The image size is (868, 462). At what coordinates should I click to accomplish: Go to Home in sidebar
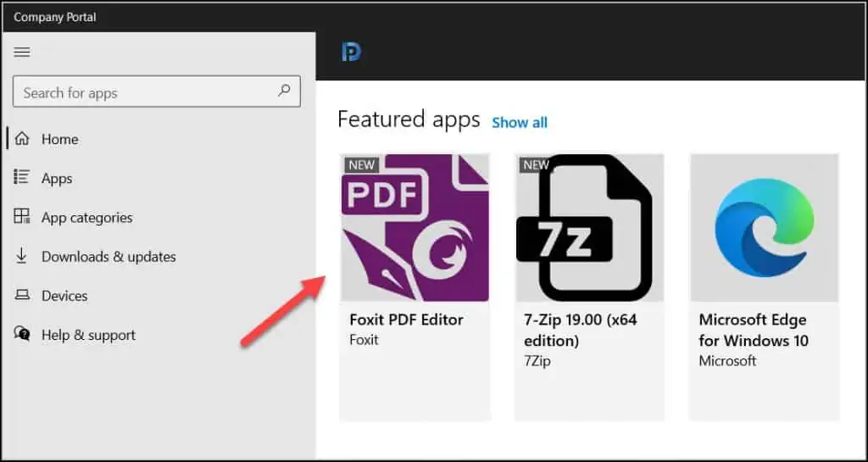[x=60, y=139]
